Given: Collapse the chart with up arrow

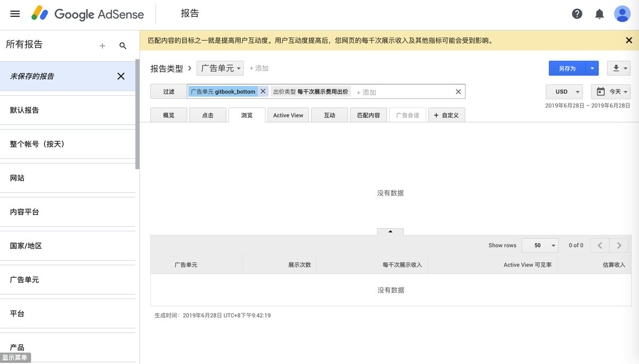Looking at the screenshot, I should point(390,232).
